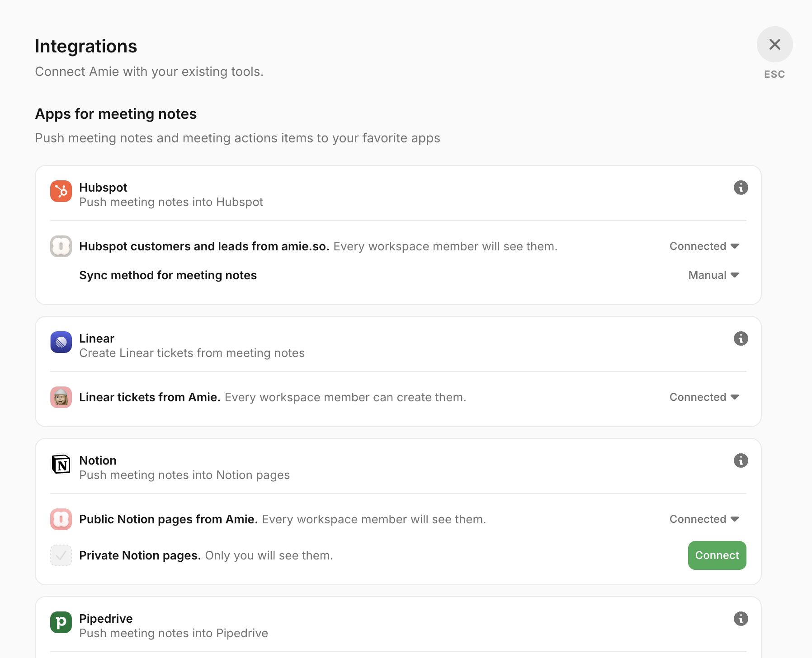Click the Public Notion pages workspace avatar

[x=61, y=519]
